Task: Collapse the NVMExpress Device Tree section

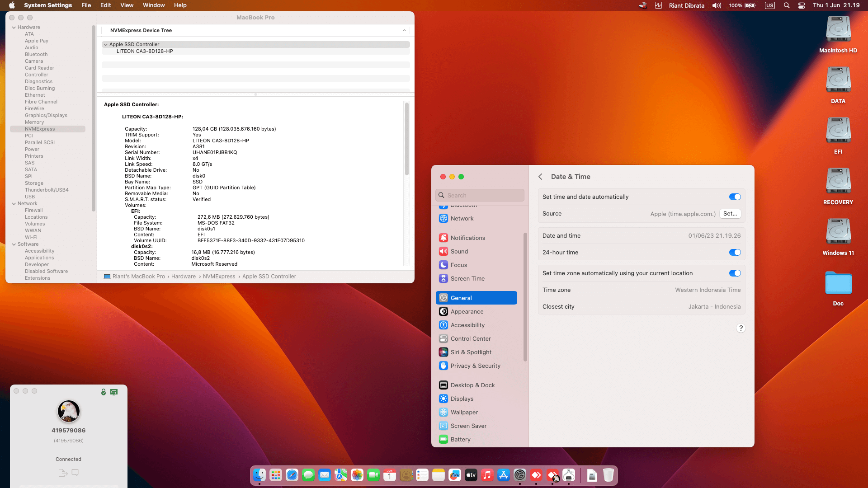Action: pyautogui.click(x=404, y=30)
